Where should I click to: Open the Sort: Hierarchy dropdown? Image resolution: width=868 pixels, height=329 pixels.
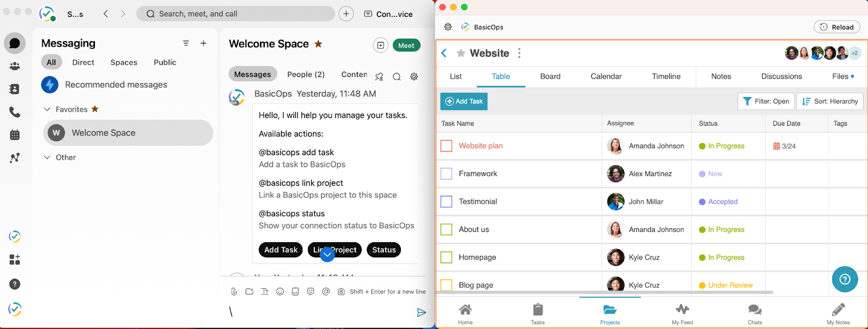830,101
